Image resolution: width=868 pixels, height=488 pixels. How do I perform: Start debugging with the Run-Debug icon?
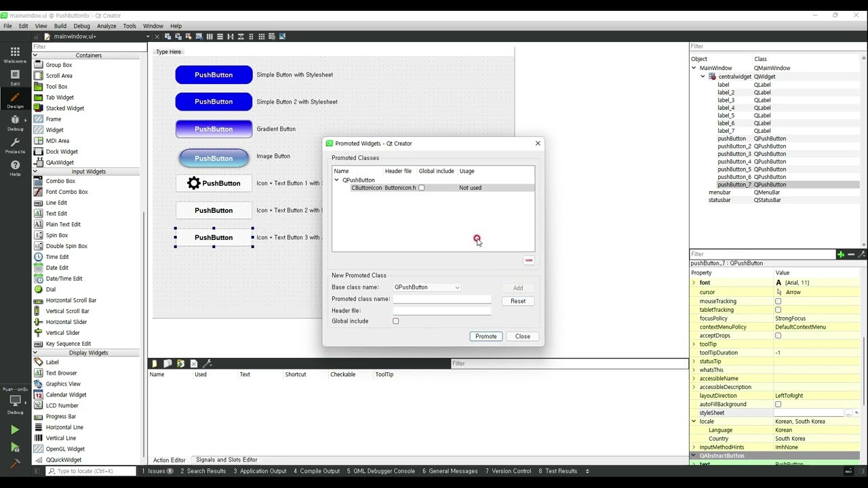tap(15, 447)
